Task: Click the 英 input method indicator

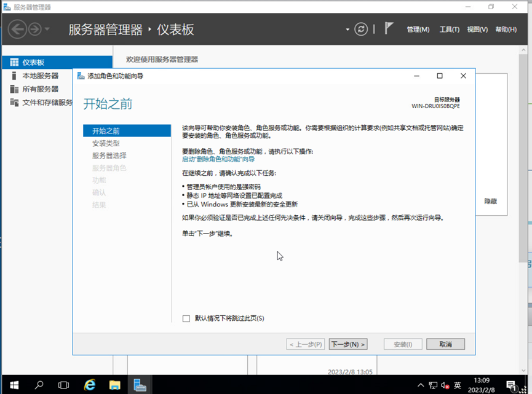Action: (x=458, y=385)
